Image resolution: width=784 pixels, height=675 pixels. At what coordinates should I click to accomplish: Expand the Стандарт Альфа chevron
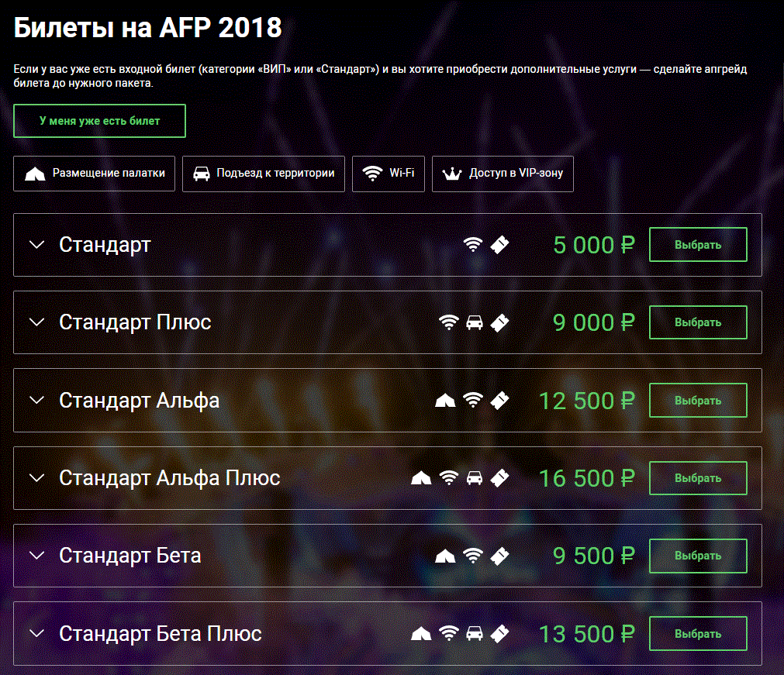tap(37, 401)
